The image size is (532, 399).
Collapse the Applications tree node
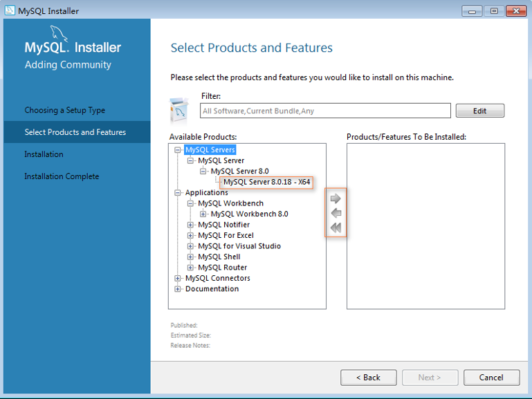coord(177,192)
